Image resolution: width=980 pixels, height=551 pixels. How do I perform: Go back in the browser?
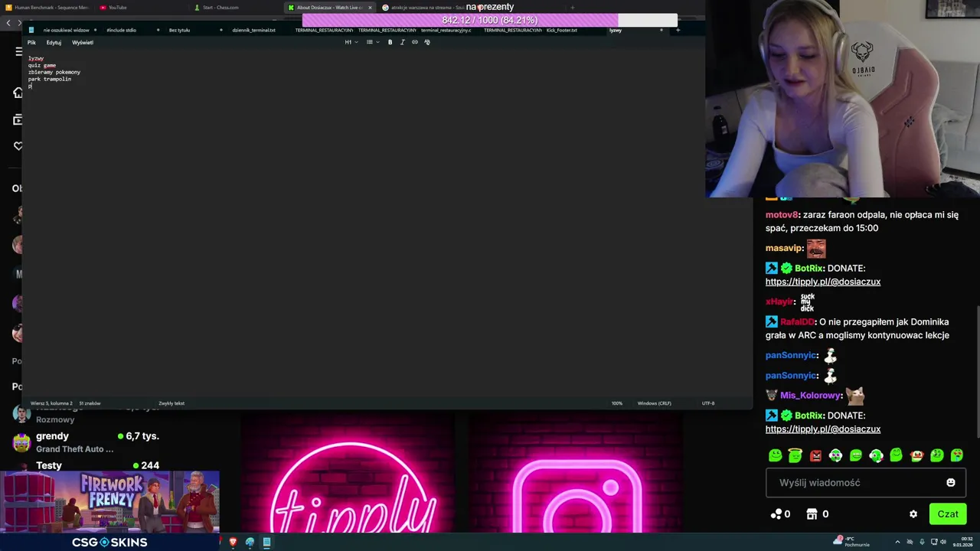point(8,23)
